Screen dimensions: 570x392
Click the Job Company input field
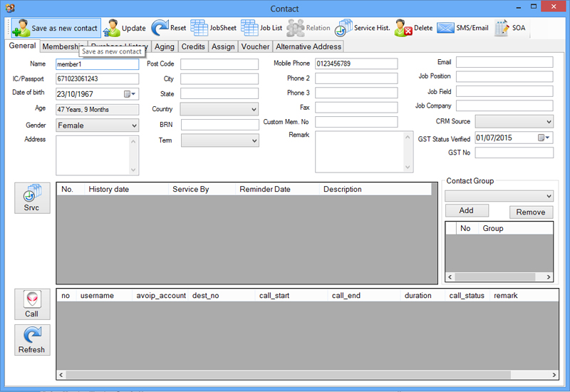tap(504, 105)
